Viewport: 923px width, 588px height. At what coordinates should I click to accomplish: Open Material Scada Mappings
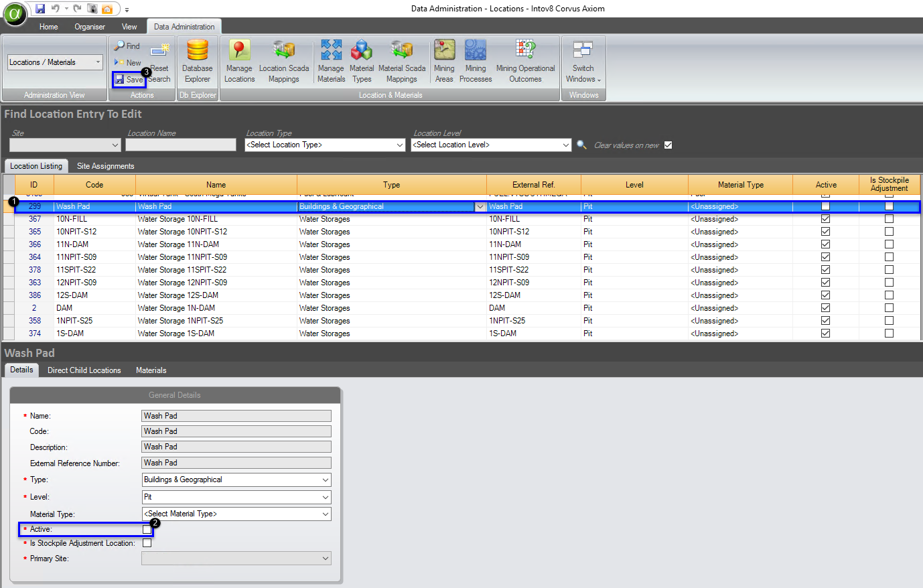[402, 61]
